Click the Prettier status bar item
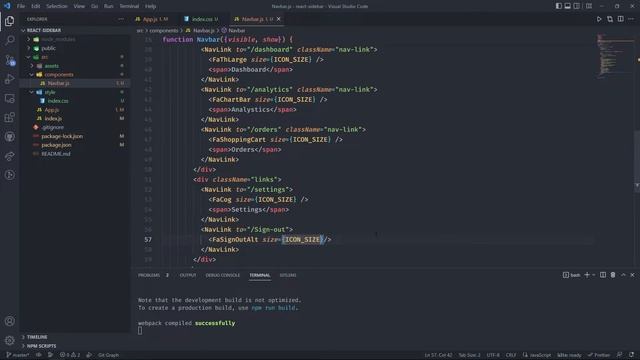640x360 pixels. [x=599, y=355]
